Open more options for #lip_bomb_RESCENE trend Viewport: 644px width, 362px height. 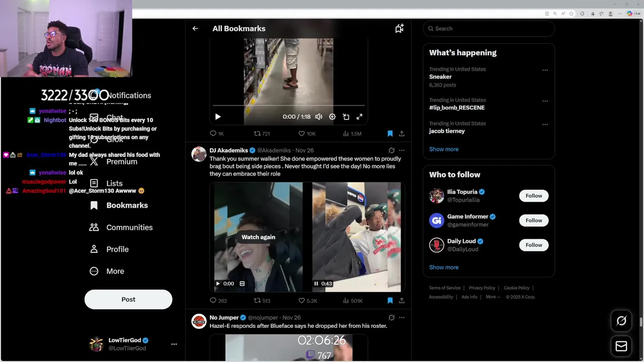click(545, 101)
